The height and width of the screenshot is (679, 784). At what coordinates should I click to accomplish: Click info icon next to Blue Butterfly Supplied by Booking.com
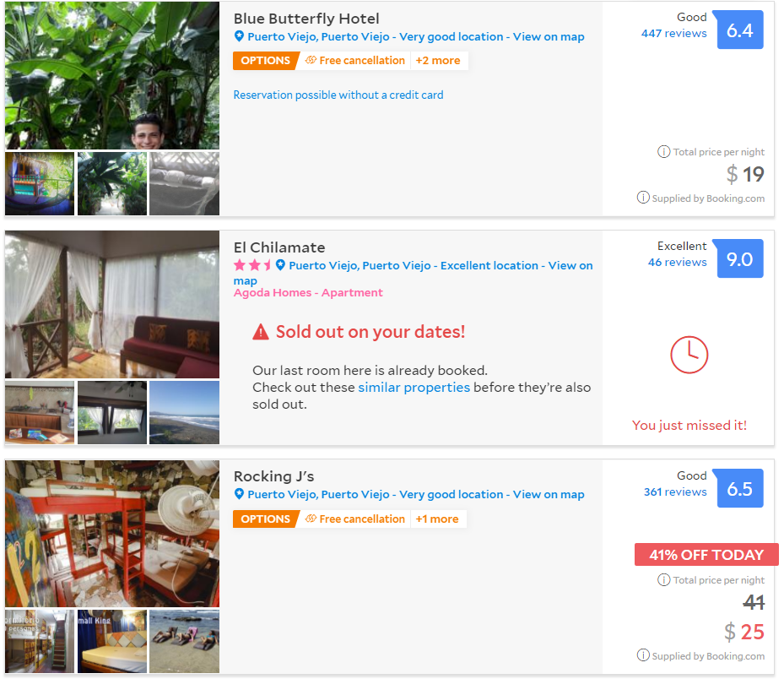tap(643, 198)
